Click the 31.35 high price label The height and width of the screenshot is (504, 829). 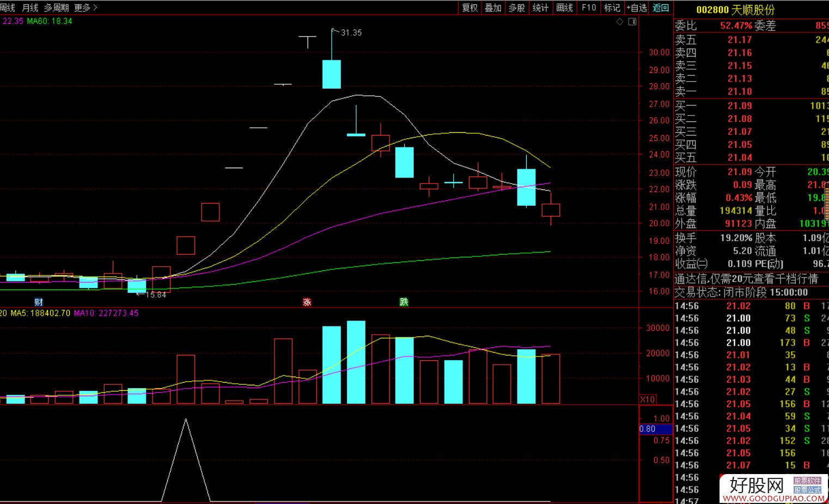click(x=351, y=33)
